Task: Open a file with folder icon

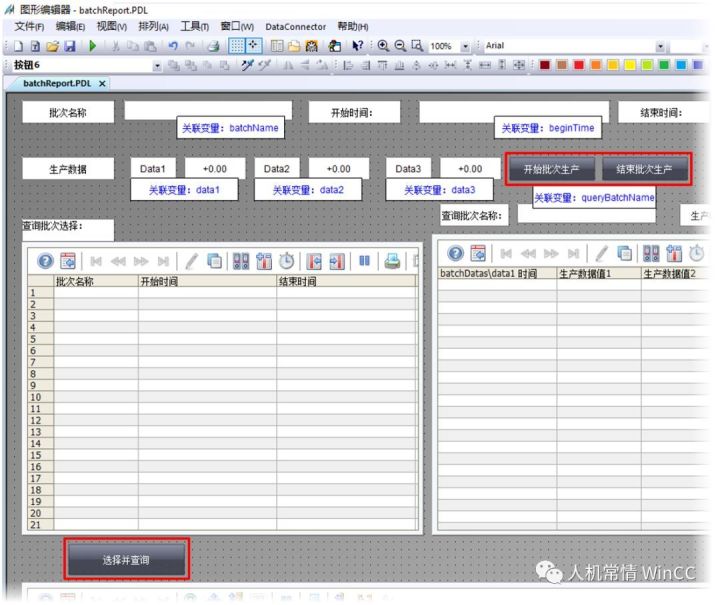Action: point(52,46)
